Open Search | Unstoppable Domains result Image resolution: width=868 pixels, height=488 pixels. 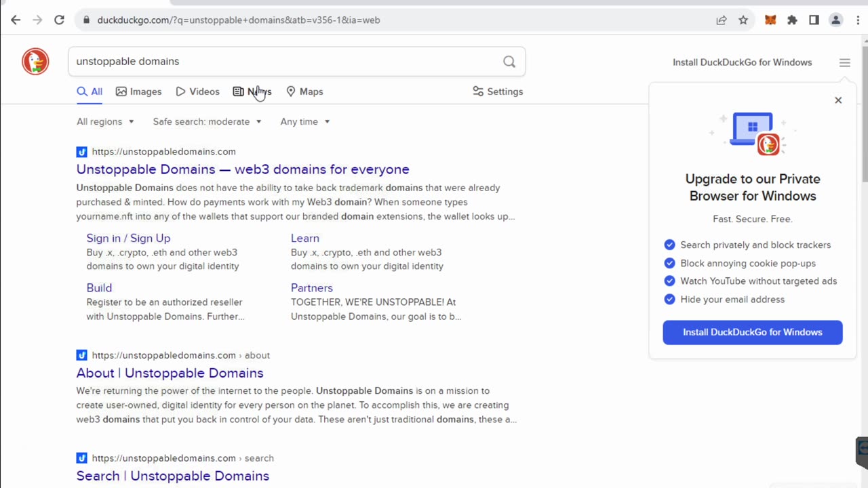(173, 476)
